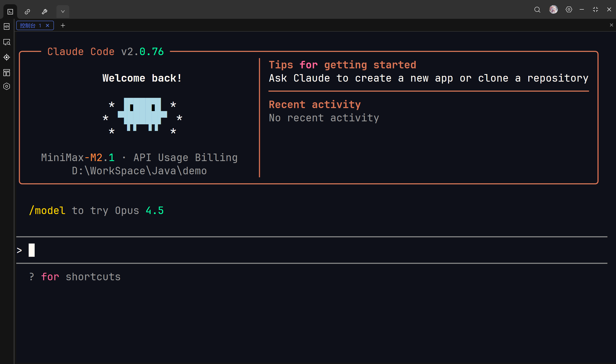Select the code brackets sidebar icon
Viewport: 616px width, 364px height.
pyautogui.click(x=7, y=26)
